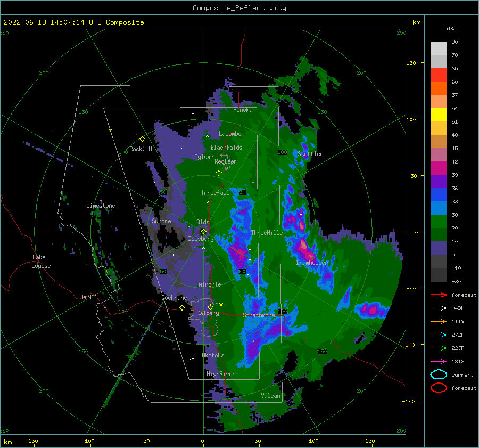The width and height of the screenshot is (479, 448).
Task: Click the yellow marker below Cochrane
Action: [182, 307]
